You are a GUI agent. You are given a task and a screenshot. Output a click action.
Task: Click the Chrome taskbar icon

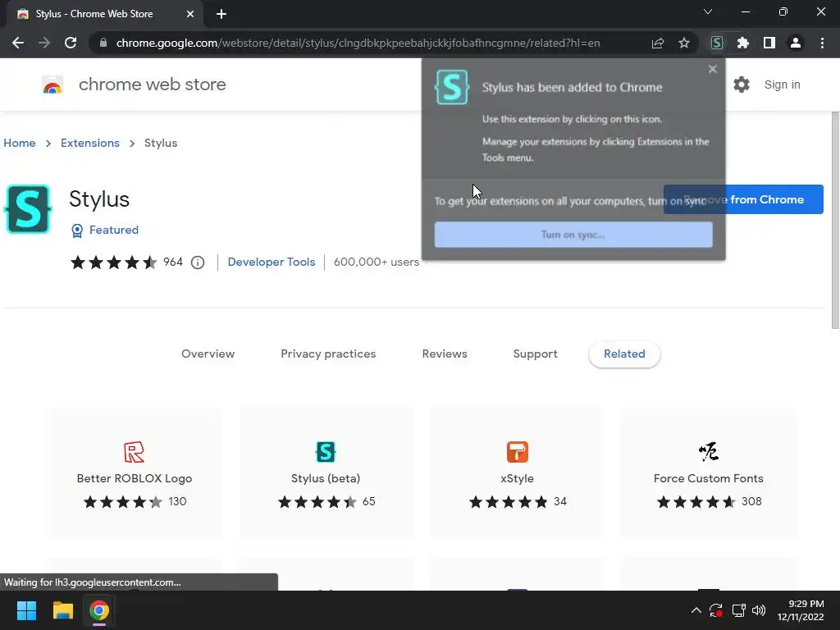click(x=99, y=610)
